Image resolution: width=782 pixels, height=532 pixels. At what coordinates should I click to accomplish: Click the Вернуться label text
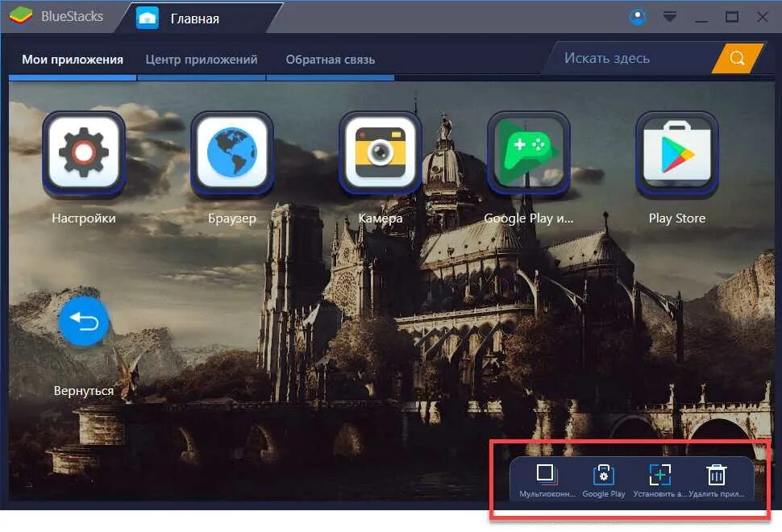tap(84, 390)
